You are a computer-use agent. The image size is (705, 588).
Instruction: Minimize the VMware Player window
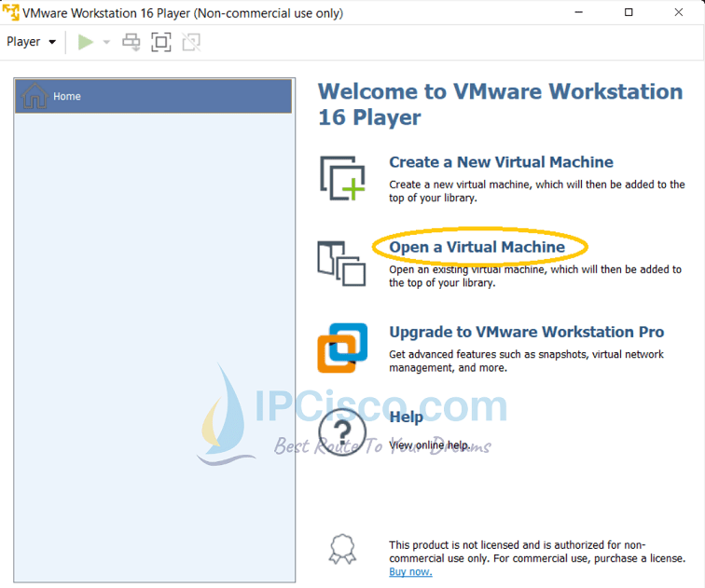579,12
